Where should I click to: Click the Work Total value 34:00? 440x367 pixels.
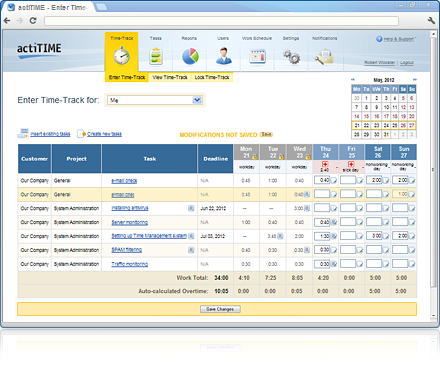pos(221,278)
